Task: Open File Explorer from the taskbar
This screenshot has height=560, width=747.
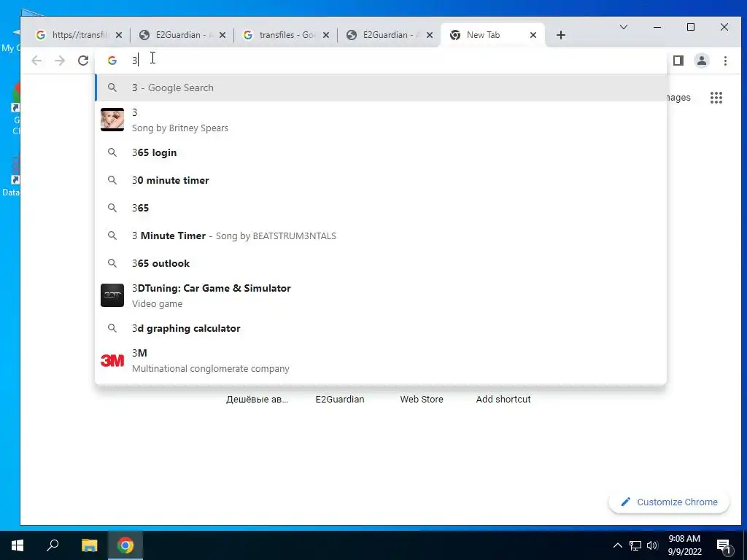Action: click(x=89, y=545)
